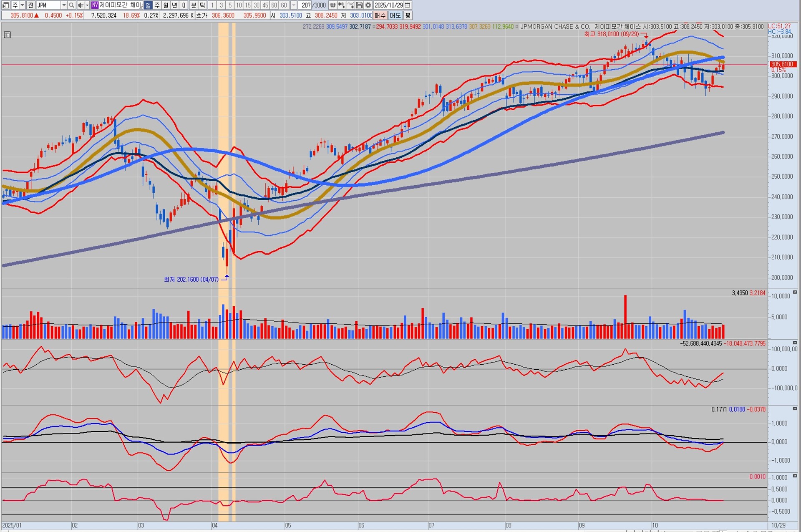This screenshot has height=532, width=801.
Task: Click the magnifier stock search icon
Action: (x=71, y=5)
